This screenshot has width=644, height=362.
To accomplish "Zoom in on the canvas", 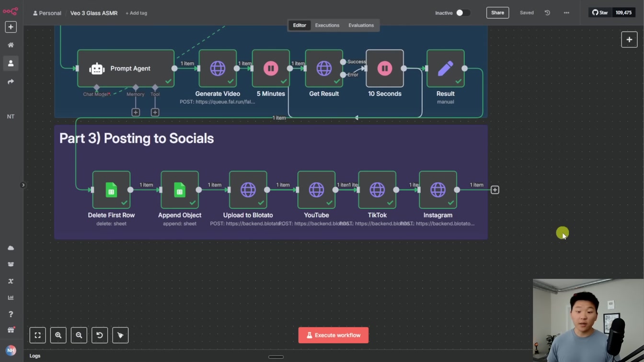I will click(x=58, y=335).
